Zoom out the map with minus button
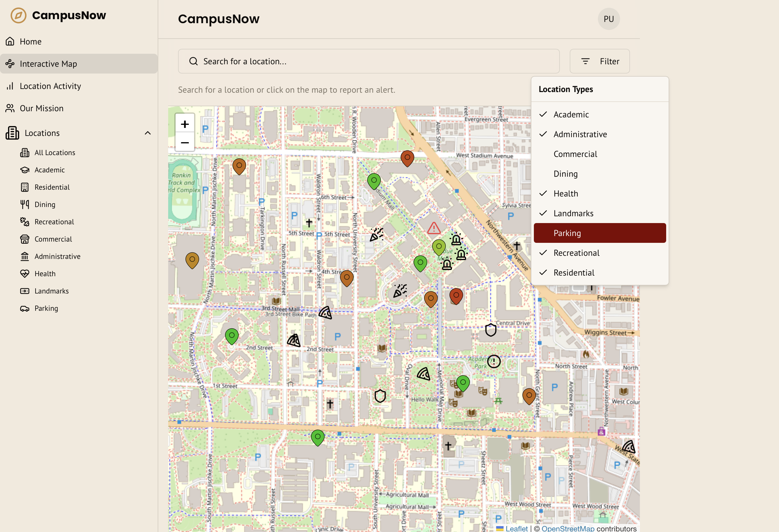The height and width of the screenshot is (532, 779). pos(185,143)
